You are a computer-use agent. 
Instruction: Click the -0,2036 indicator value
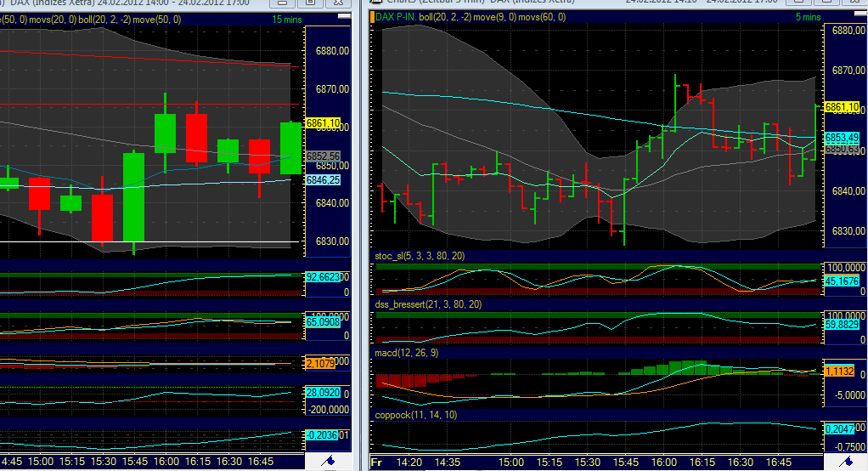pyautogui.click(x=322, y=435)
